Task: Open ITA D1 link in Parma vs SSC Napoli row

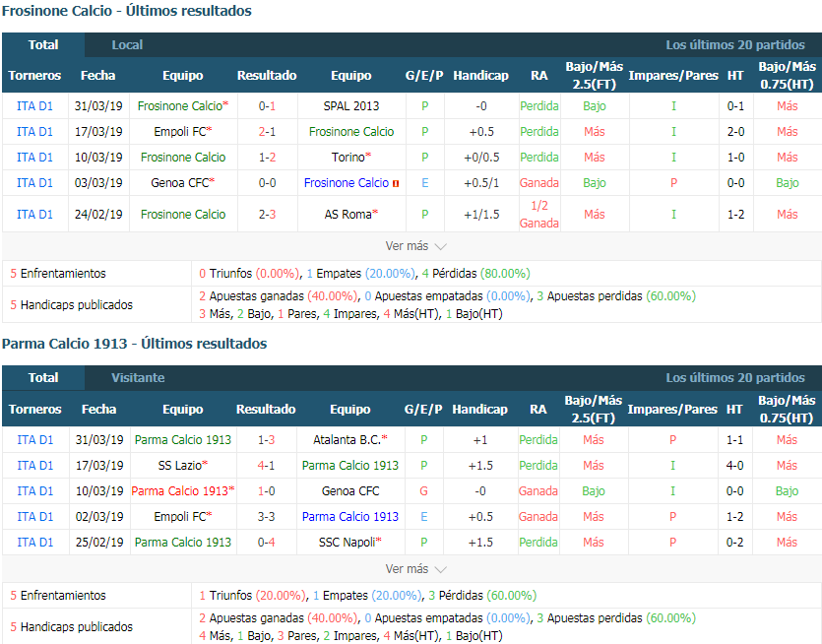Action: (x=35, y=543)
